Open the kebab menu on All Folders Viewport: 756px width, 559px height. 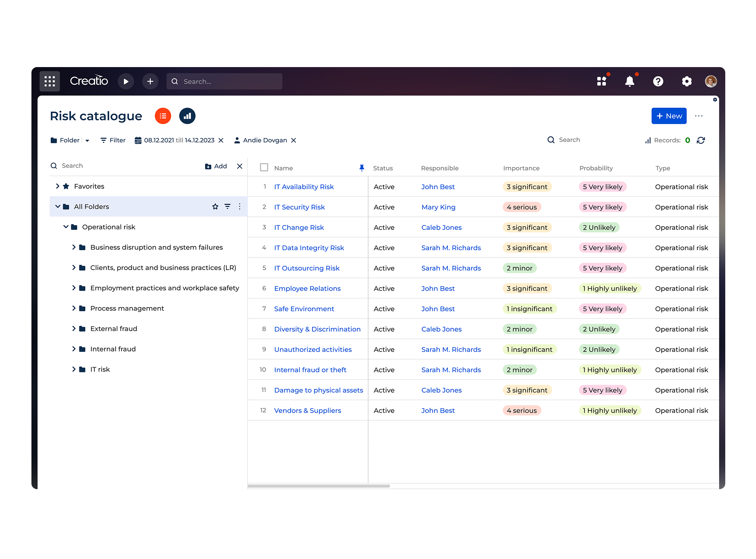[240, 206]
